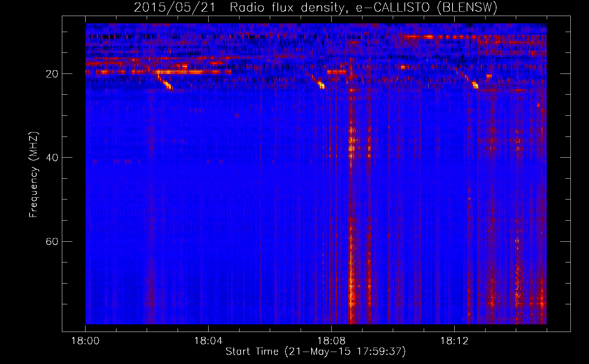The width and height of the screenshot is (589, 364).
Task: Select the 18:04 time axis label
Action: click(x=208, y=341)
